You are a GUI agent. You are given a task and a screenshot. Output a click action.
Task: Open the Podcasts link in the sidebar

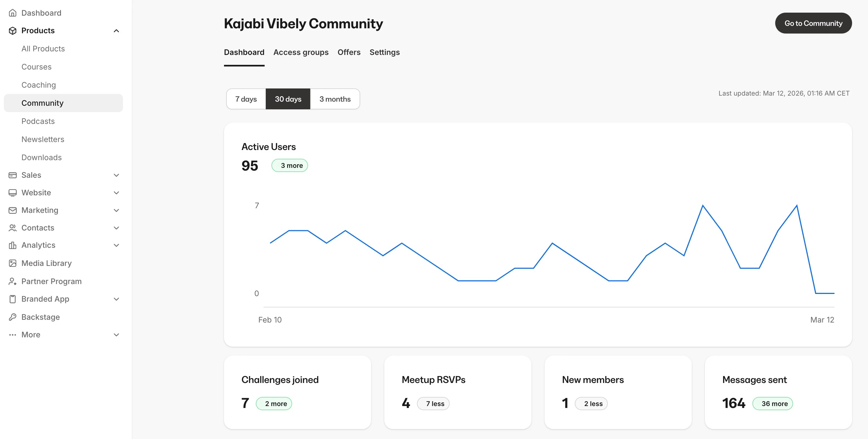(x=38, y=121)
